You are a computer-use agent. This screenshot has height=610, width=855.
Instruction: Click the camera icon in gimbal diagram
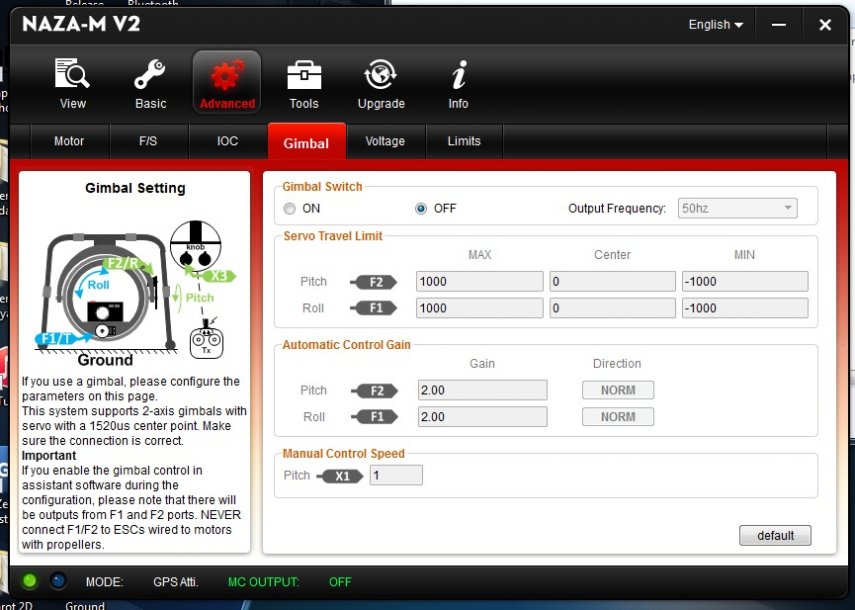[105, 312]
